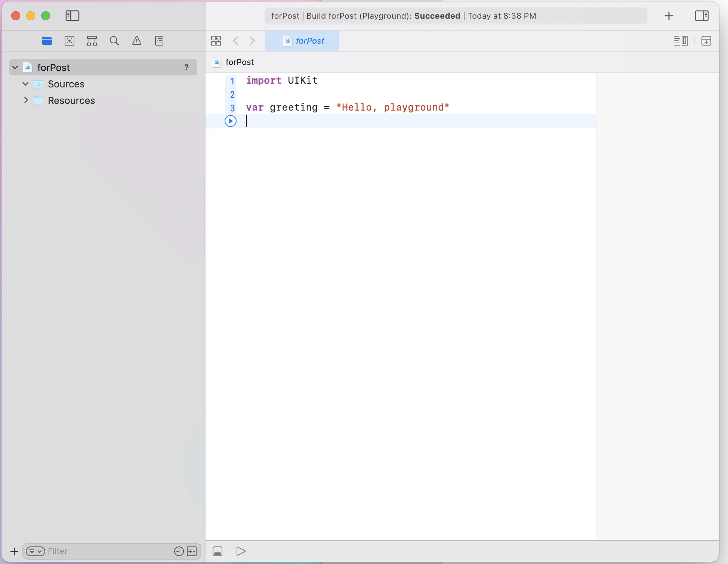Click the related items grid icon

pos(216,41)
